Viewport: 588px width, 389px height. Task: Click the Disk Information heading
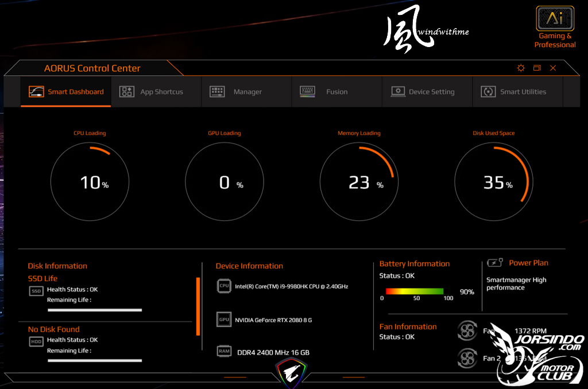(x=57, y=266)
